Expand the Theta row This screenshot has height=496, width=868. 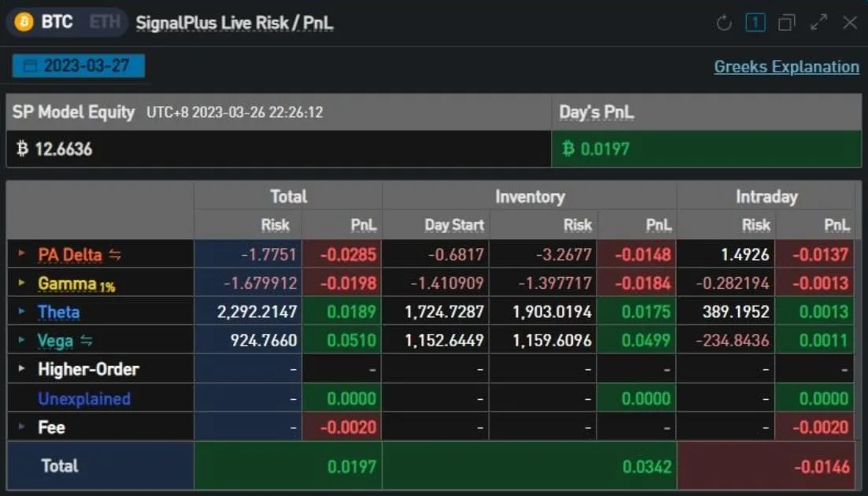(x=21, y=311)
